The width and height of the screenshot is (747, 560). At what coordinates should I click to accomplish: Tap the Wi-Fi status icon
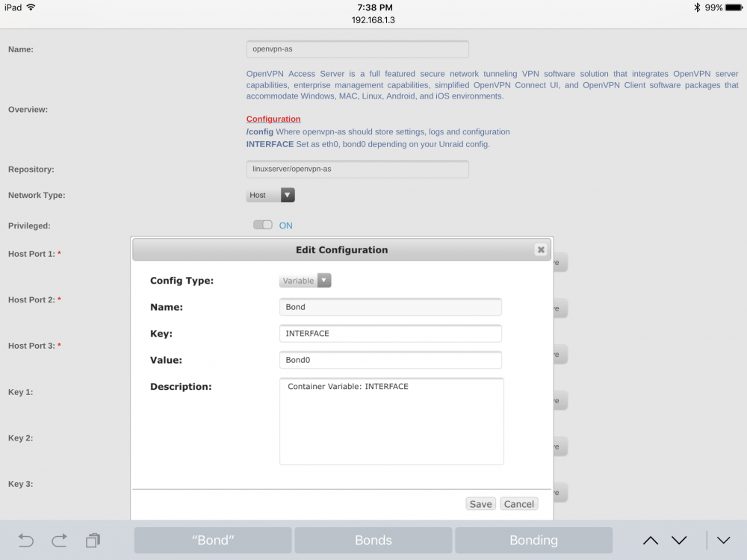[x=31, y=7]
